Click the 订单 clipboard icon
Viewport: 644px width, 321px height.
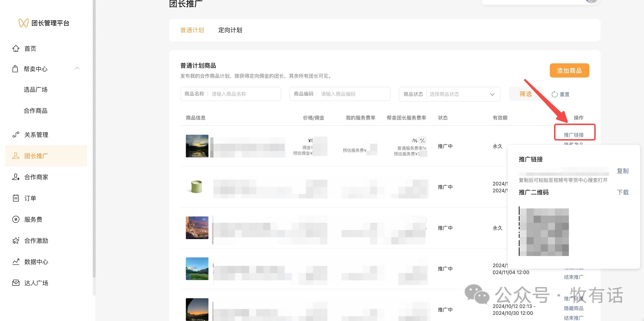16,198
